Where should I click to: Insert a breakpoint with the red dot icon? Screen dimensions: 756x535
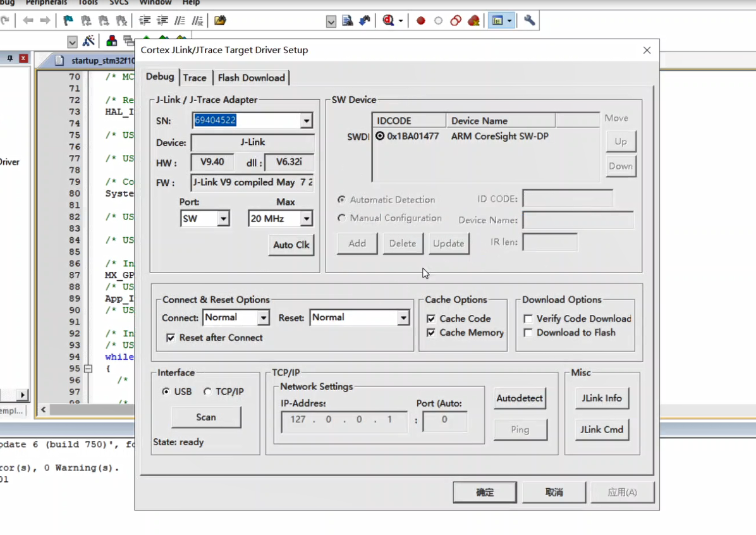click(x=421, y=20)
